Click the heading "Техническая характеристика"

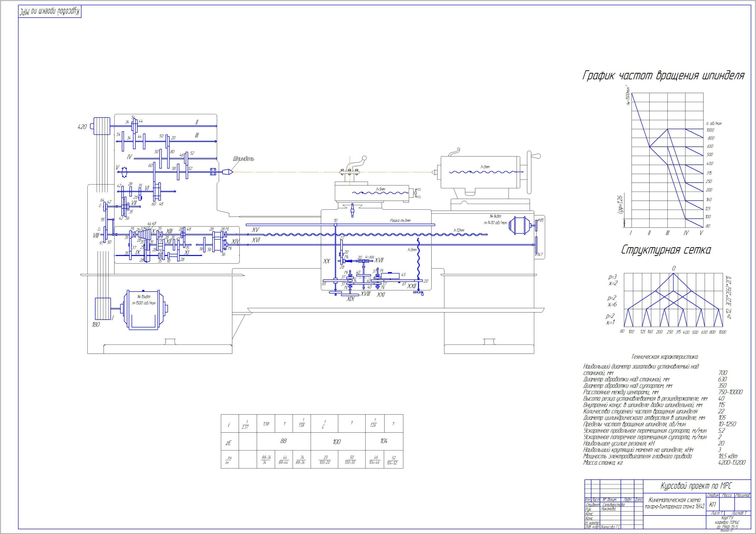click(x=664, y=357)
